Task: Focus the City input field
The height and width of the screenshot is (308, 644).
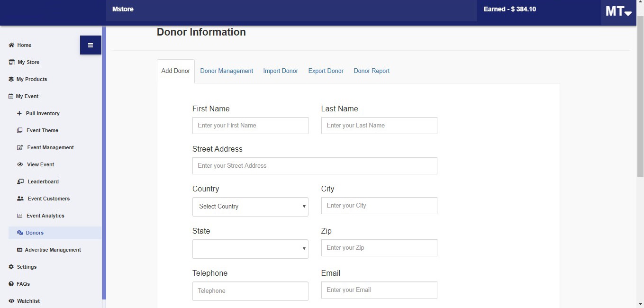Action: [x=379, y=206]
